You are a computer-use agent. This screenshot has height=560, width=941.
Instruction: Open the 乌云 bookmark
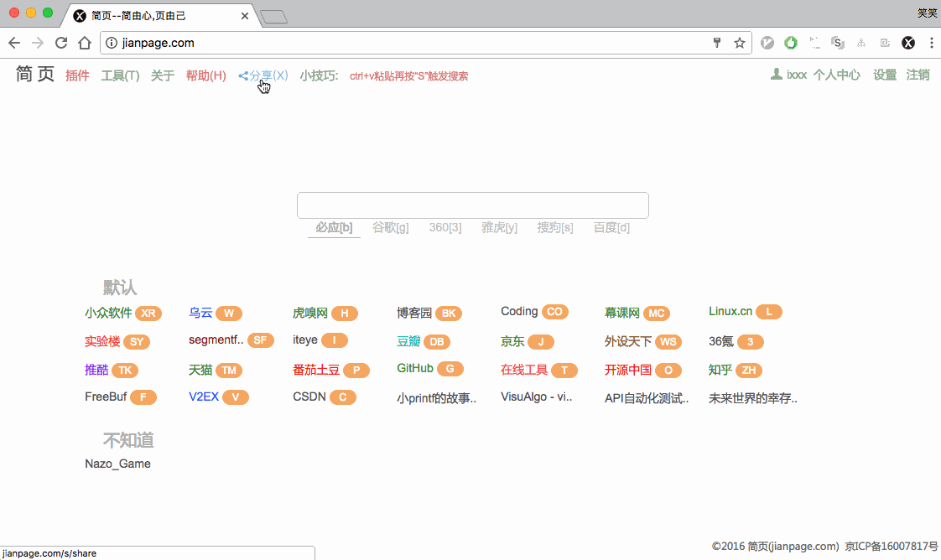pyautogui.click(x=200, y=313)
